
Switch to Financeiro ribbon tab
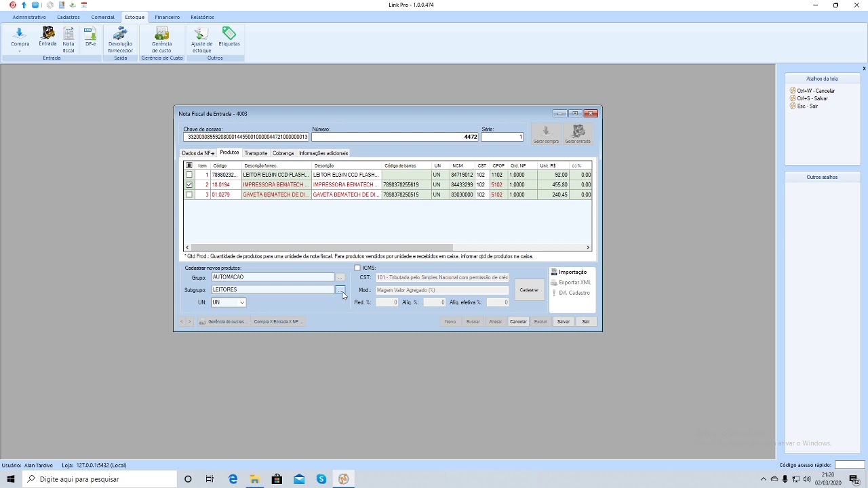coord(167,17)
